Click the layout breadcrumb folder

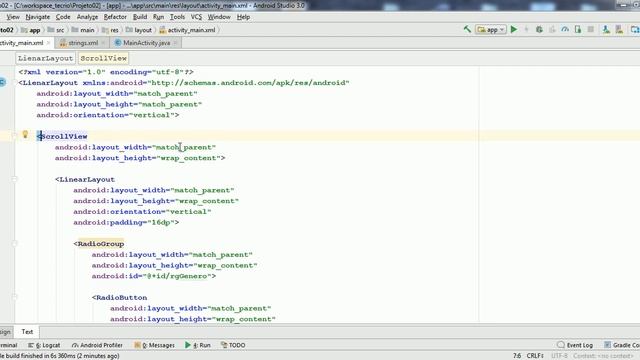click(139, 30)
